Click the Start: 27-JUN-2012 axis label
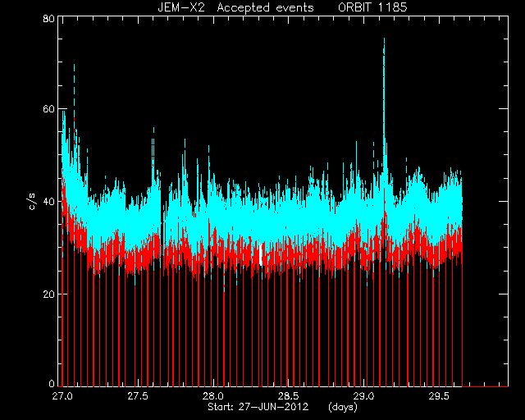 [258, 407]
